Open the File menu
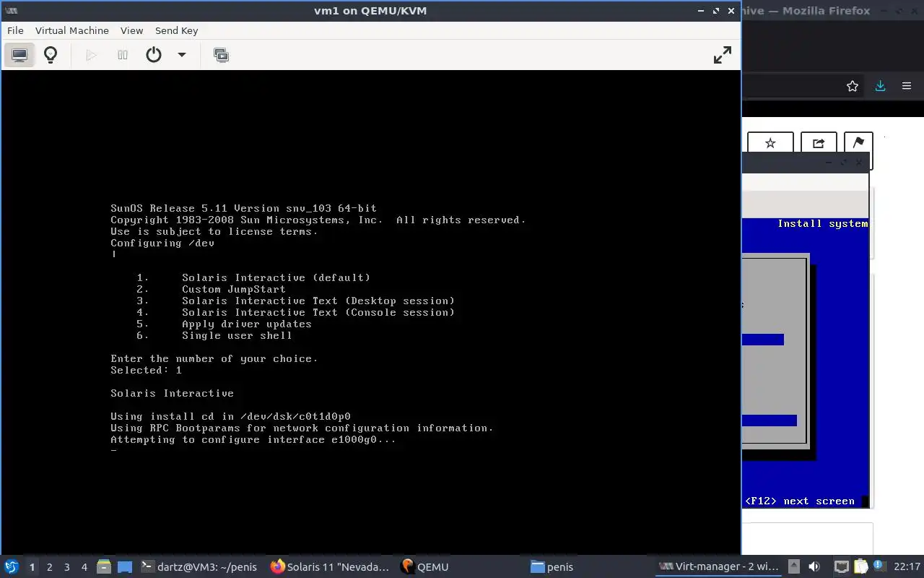Viewport: 924px width, 578px height. [15, 30]
